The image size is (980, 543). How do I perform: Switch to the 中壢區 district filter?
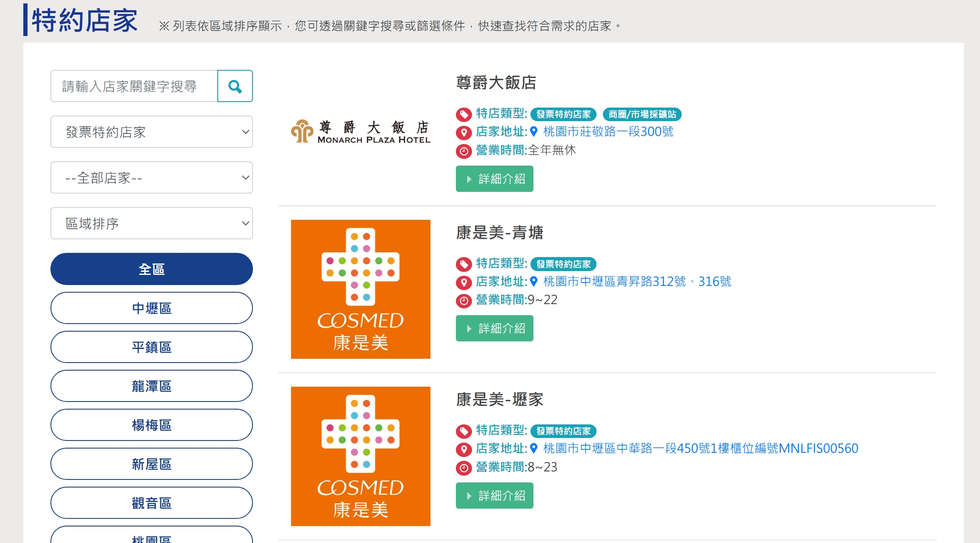click(152, 308)
